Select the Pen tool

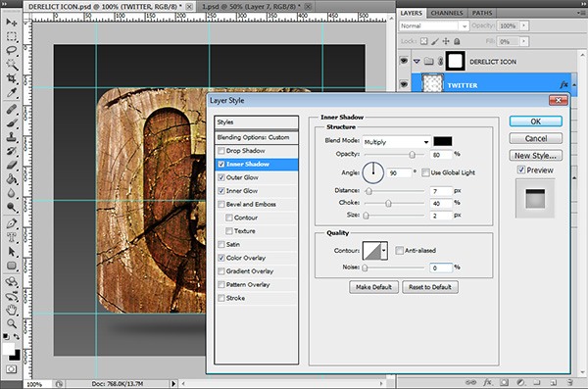click(12, 223)
